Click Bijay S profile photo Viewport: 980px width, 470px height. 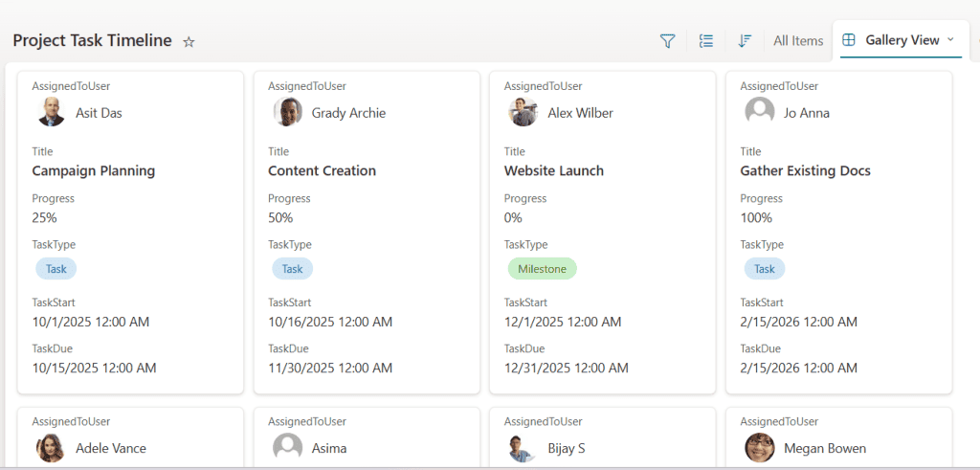(523, 447)
